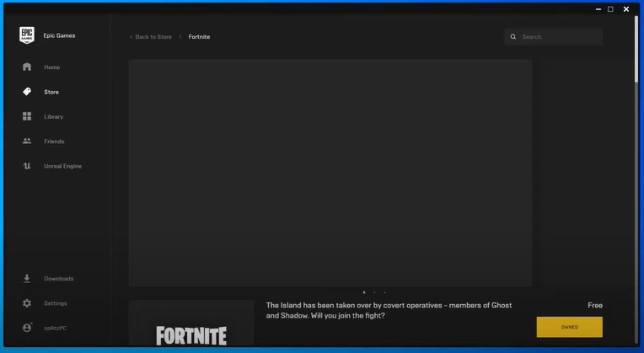
Task: Click the Fortnite description paragraph
Action: pyautogui.click(x=389, y=311)
